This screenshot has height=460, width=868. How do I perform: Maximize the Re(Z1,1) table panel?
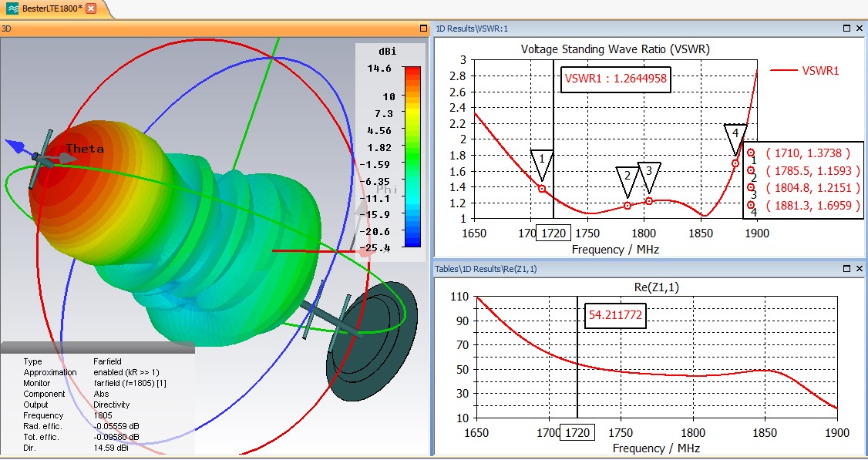point(846,269)
